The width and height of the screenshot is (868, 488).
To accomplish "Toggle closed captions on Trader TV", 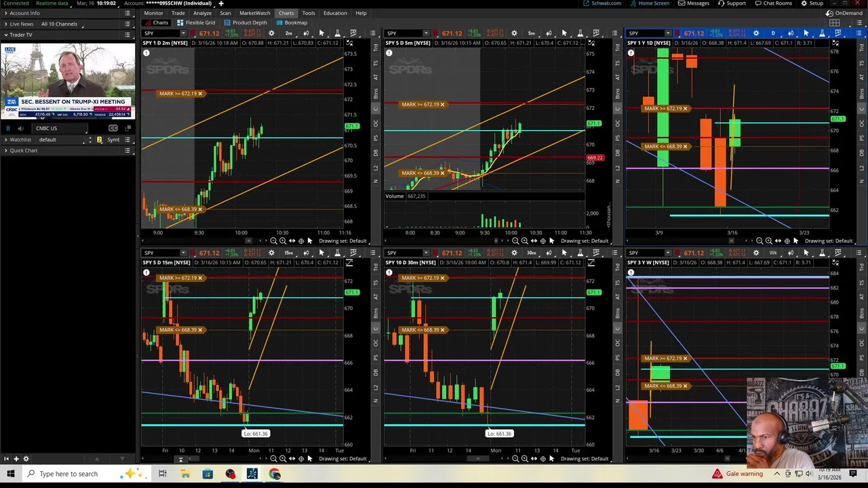I will pyautogui.click(x=113, y=128).
